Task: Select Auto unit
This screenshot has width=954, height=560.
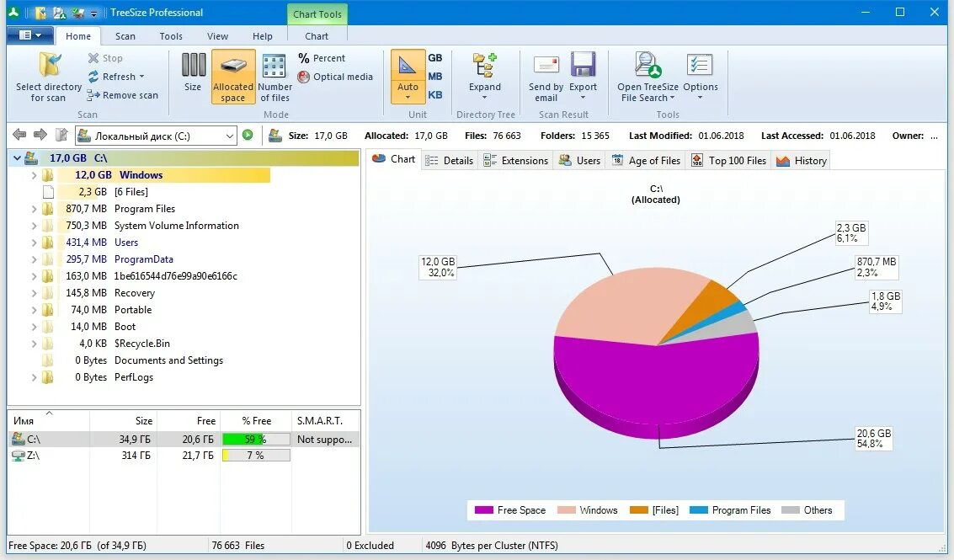Action: point(408,77)
